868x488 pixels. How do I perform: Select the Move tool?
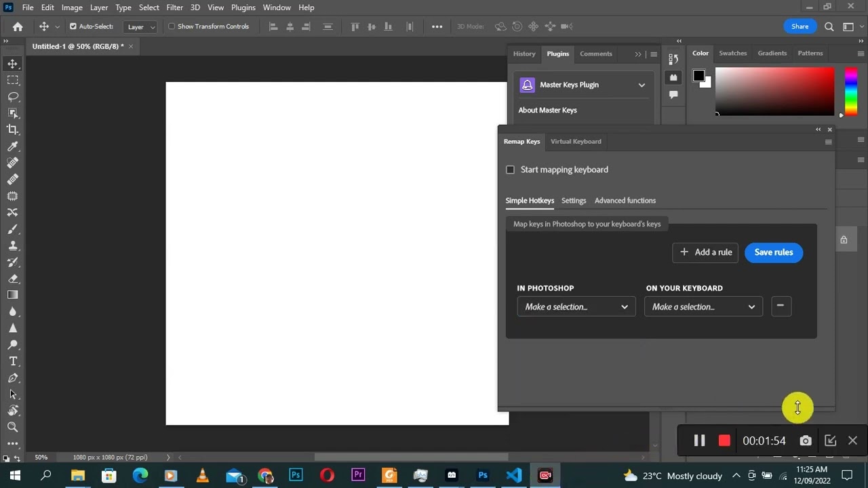(x=13, y=64)
